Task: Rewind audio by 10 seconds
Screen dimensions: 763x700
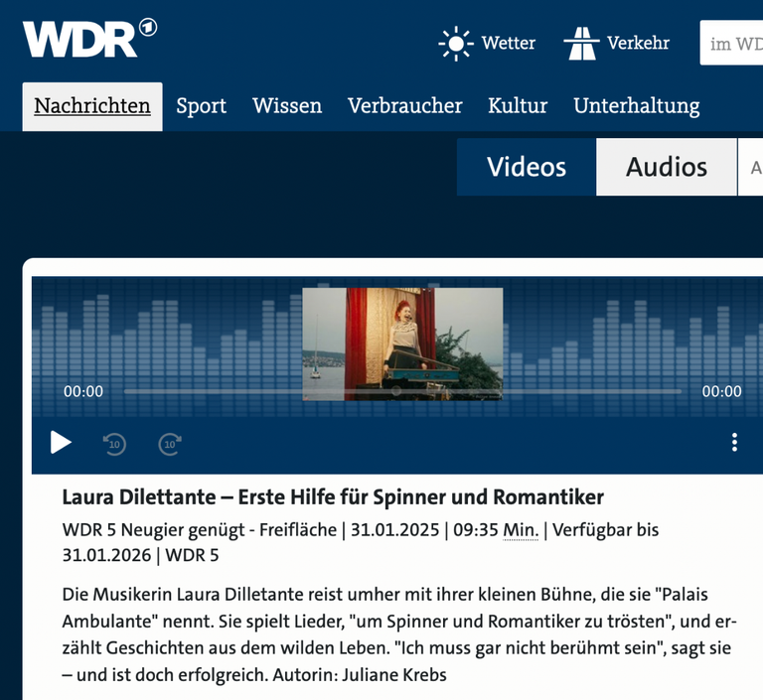Action: click(x=114, y=444)
